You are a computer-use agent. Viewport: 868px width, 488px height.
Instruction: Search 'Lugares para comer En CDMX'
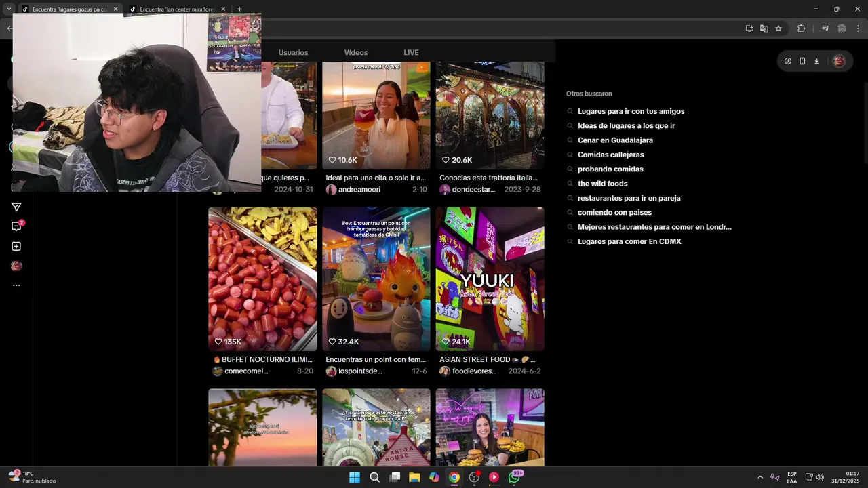tap(629, 241)
